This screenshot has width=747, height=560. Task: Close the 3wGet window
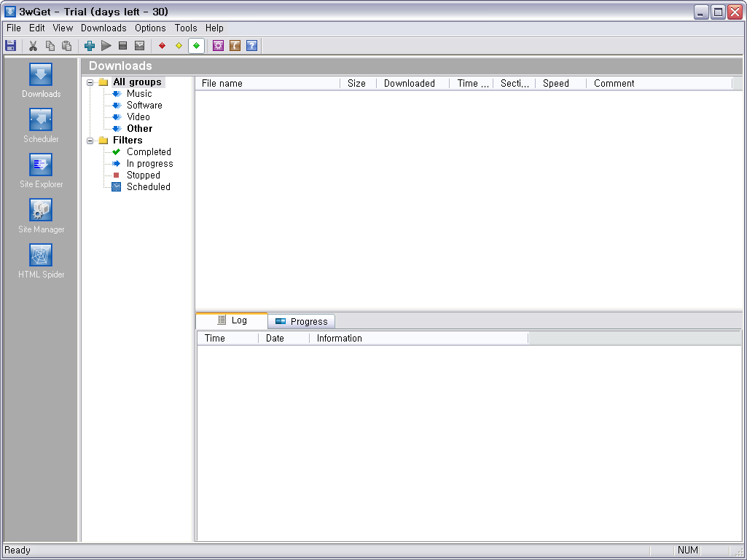tap(735, 12)
